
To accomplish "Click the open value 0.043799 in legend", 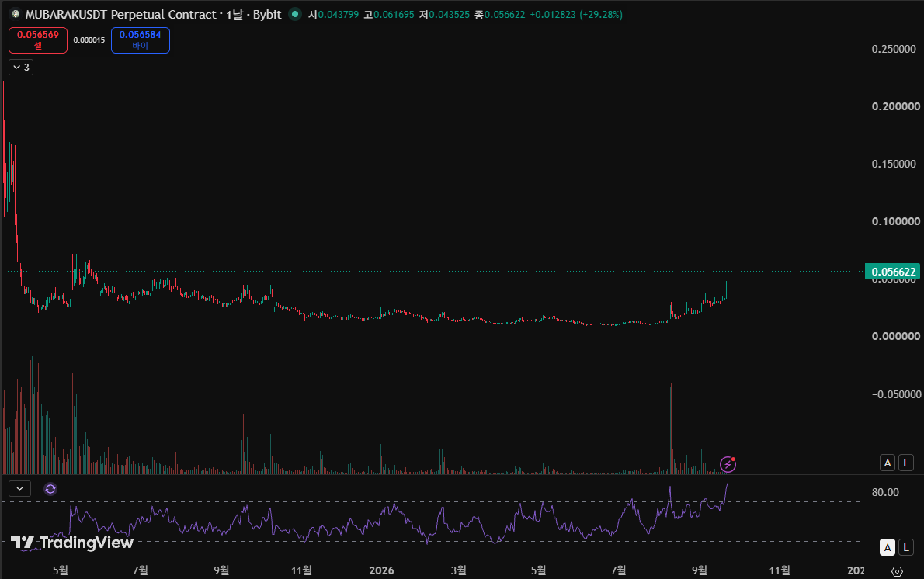I will click(339, 14).
